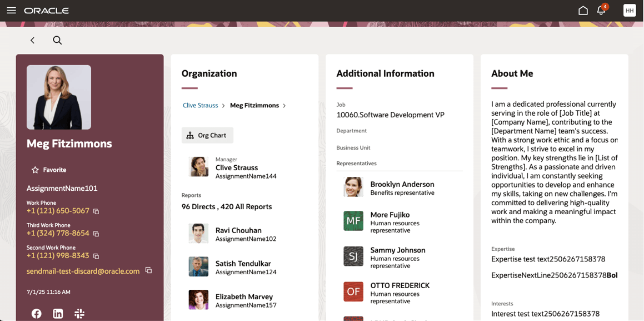Viewport: 644px width, 321px height.
Task: View the 96 Directs, 420 All Reports list
Action: pos(227,206)
